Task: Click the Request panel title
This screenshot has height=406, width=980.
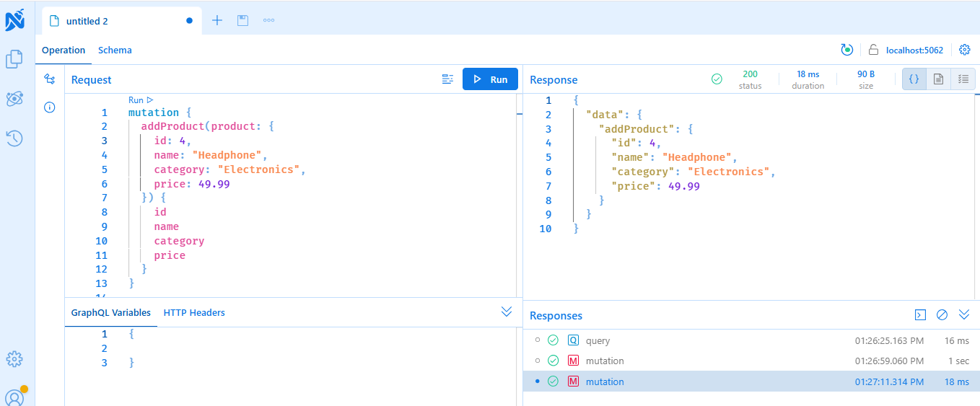Action: (x=91, y=79)
